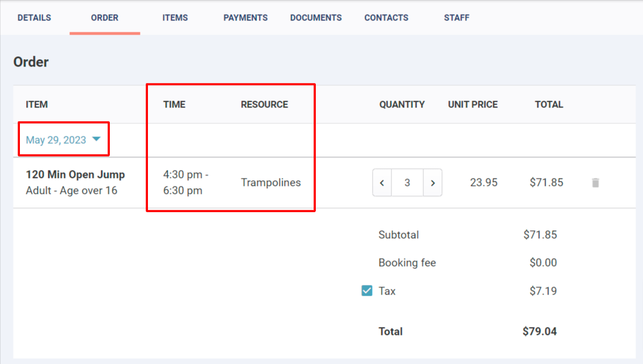Viewport: 643px width, 364px height.
Task: Click the quantity field showing 3
Action: tap(407, 183)
